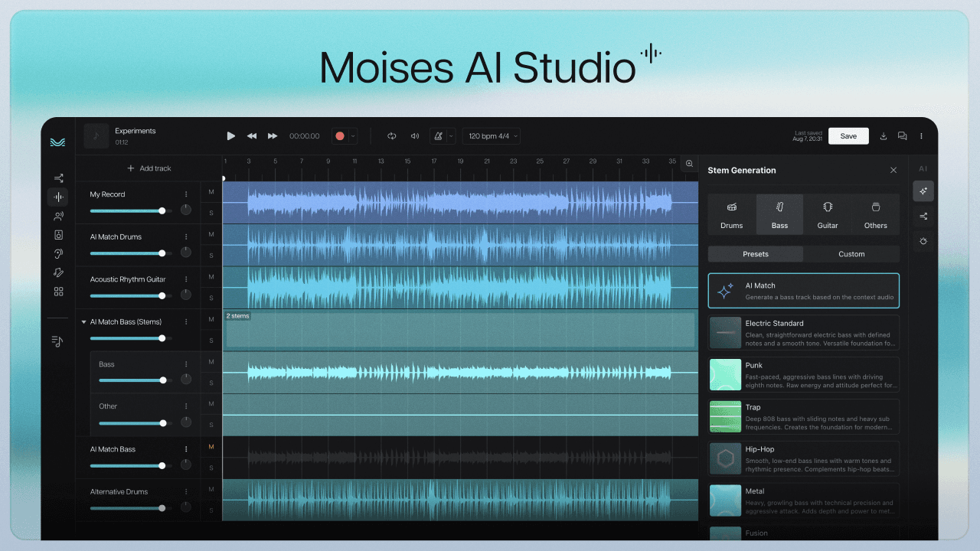Mute the My Record track
The image size is (980, 551).
[x=211, y=192]
